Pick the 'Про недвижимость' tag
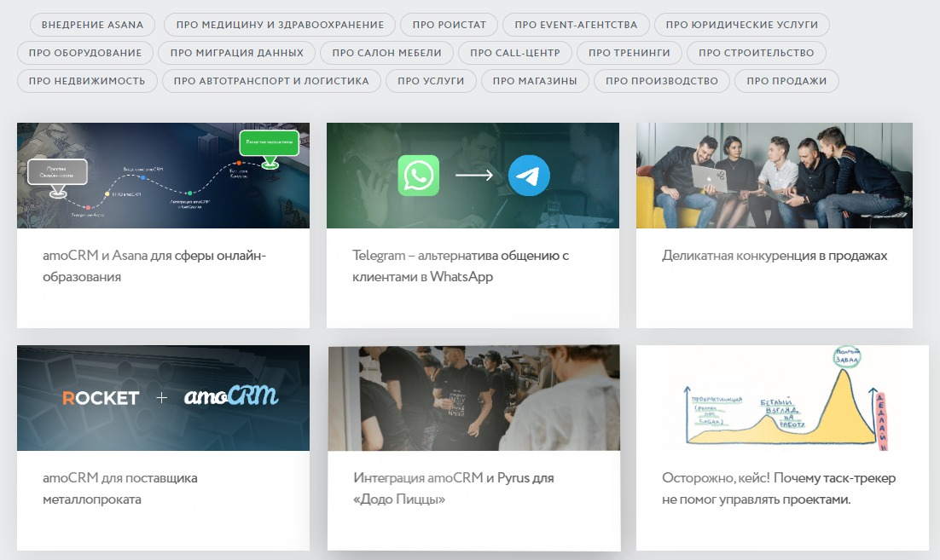Image resolution: width=940 pixels, height=560 pixels. 87,81
